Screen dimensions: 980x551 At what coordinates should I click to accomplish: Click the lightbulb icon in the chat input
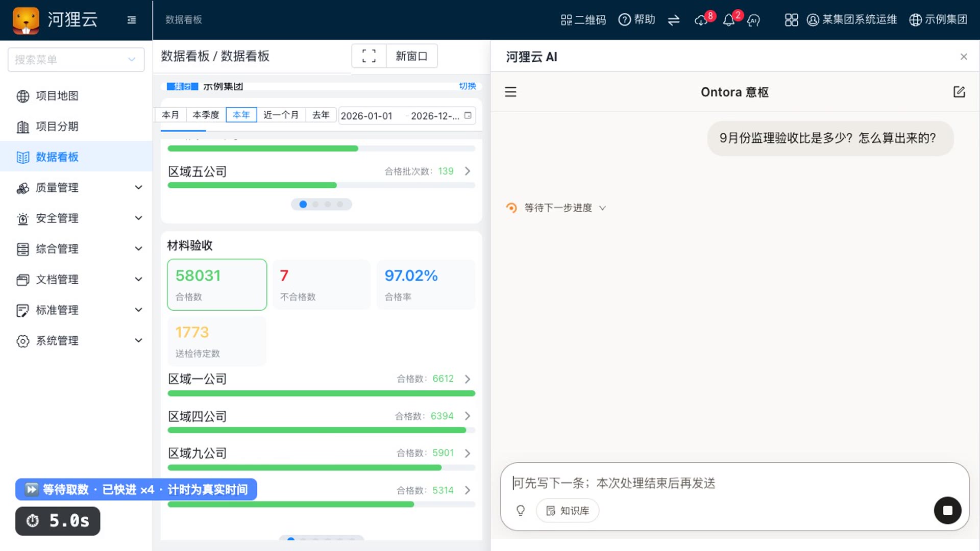tap(521, 510)
